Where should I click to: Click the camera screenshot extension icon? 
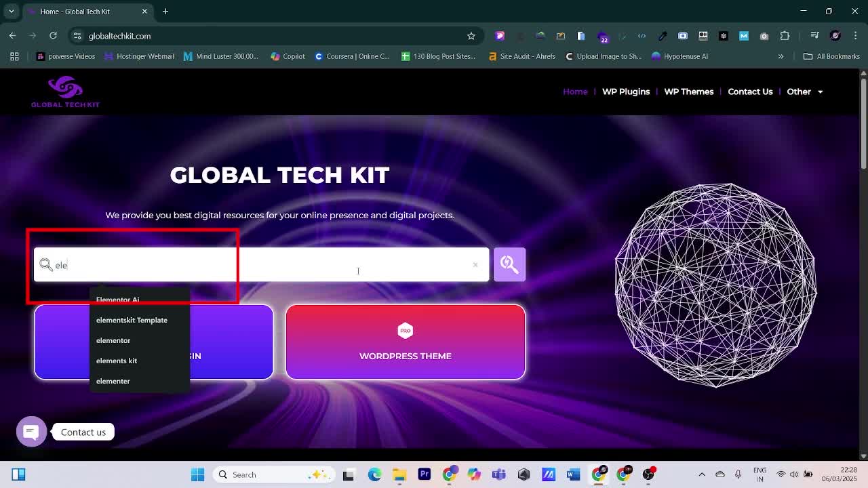tap(764, 36)
